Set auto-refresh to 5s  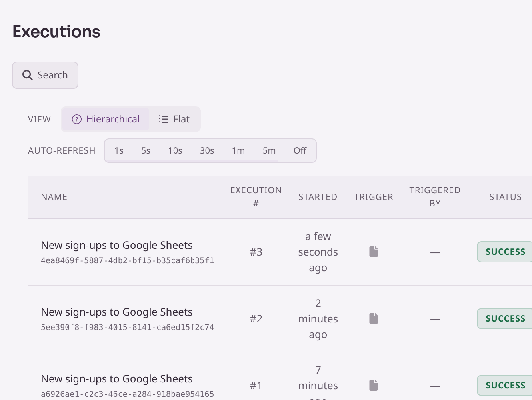click(x=146, y=151)
